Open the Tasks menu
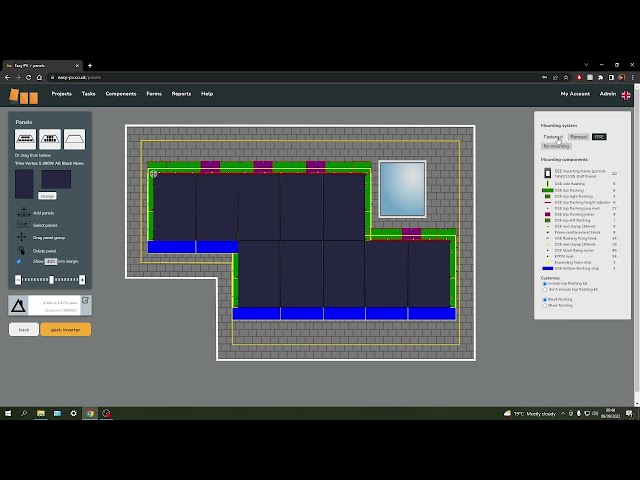 pyautogui.click(x=89, y=94)
